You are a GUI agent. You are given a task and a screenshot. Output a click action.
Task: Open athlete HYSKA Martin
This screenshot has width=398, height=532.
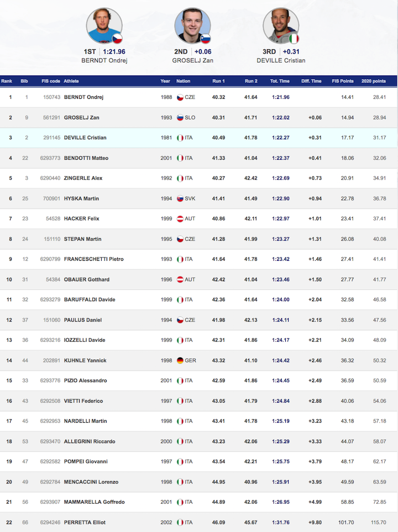(81, 198)
